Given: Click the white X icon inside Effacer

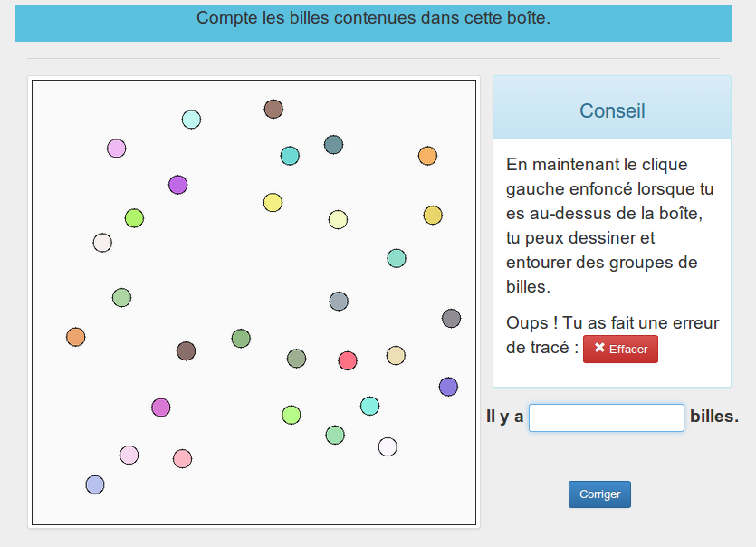Looking at the screenshot, I should pyautogui.click(x=599, y=349).
